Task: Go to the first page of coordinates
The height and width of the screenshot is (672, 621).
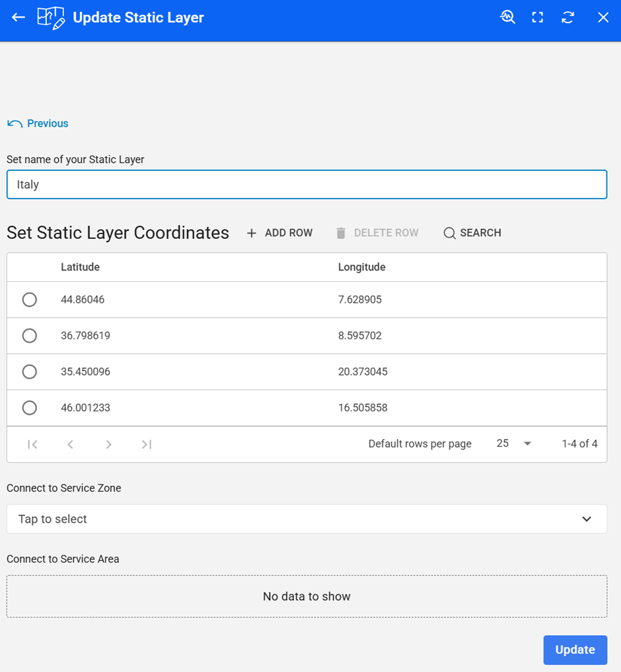Action: pos(32,444)
